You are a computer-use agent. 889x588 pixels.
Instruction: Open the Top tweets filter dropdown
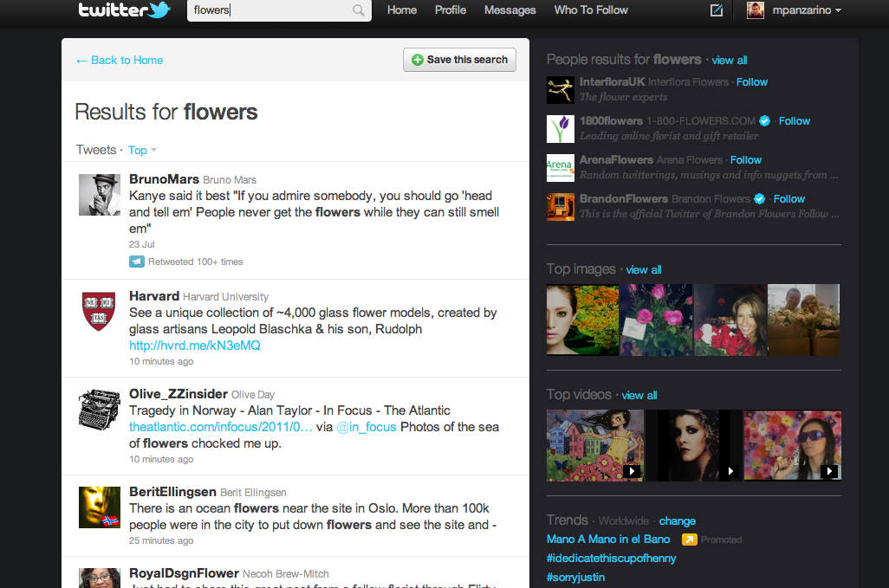tap(142, 150)
